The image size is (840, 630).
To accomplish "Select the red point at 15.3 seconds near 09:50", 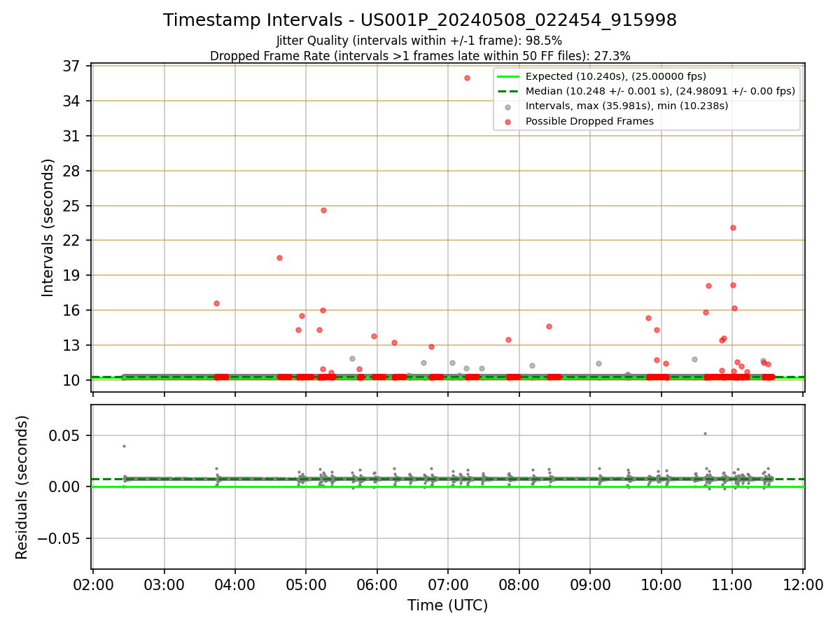I will coord(648,318).
